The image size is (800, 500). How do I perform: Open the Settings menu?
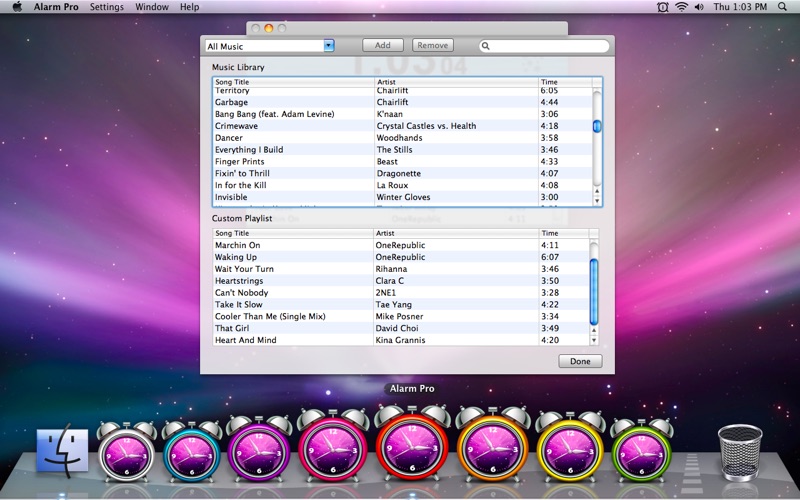(x=107, y=7)
